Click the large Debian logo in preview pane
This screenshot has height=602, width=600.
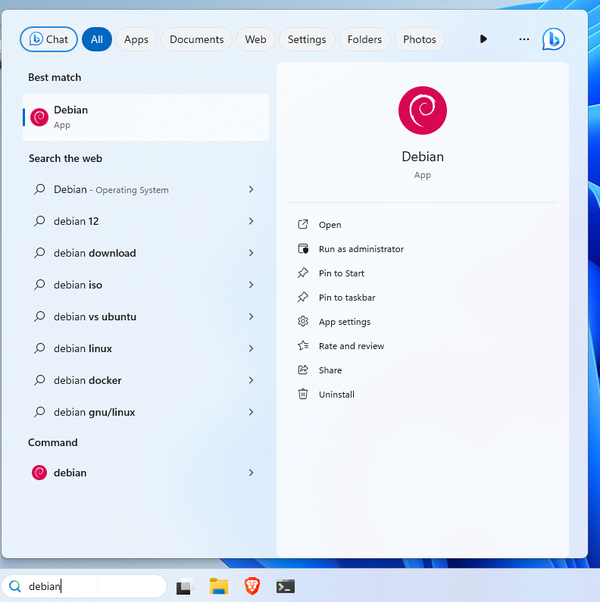[x=422, y=110]
